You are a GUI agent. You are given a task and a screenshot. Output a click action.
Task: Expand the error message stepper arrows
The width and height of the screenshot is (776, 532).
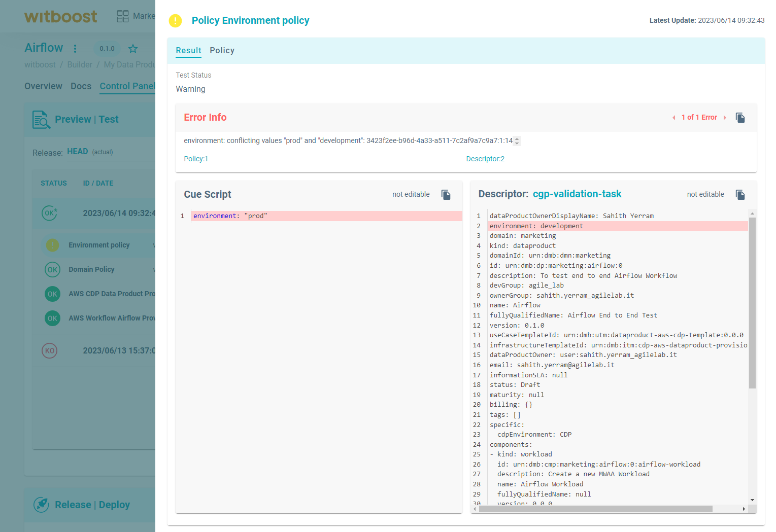tap(517, 141)
